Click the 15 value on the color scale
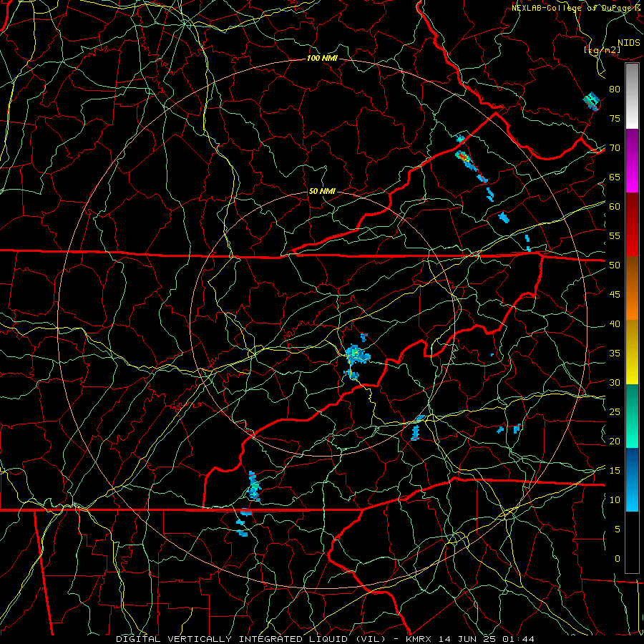The image size is (644, 644). coord(615,471)
